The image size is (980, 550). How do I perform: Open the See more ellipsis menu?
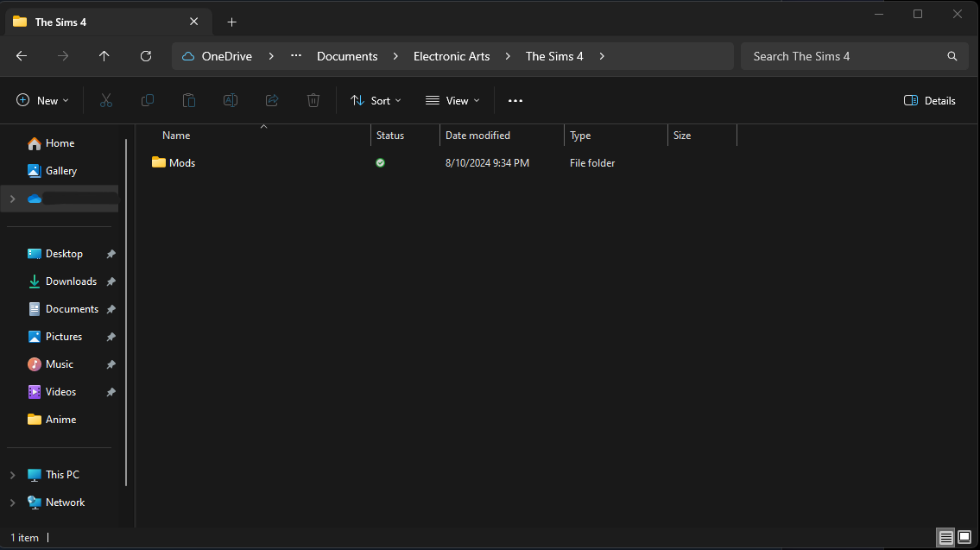[x=515, y=101]
